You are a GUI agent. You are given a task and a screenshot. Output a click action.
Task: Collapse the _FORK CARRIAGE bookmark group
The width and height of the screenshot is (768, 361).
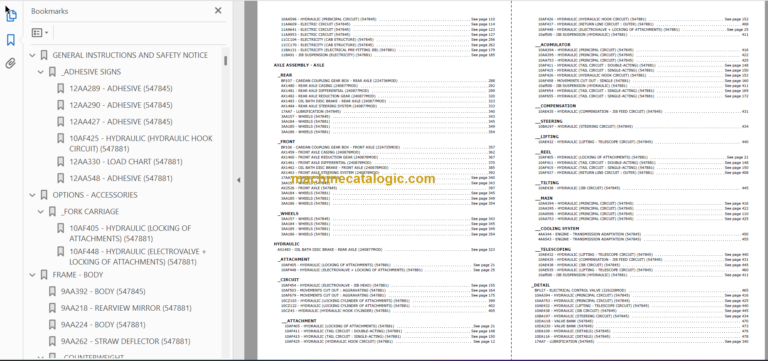pos(41,212)
